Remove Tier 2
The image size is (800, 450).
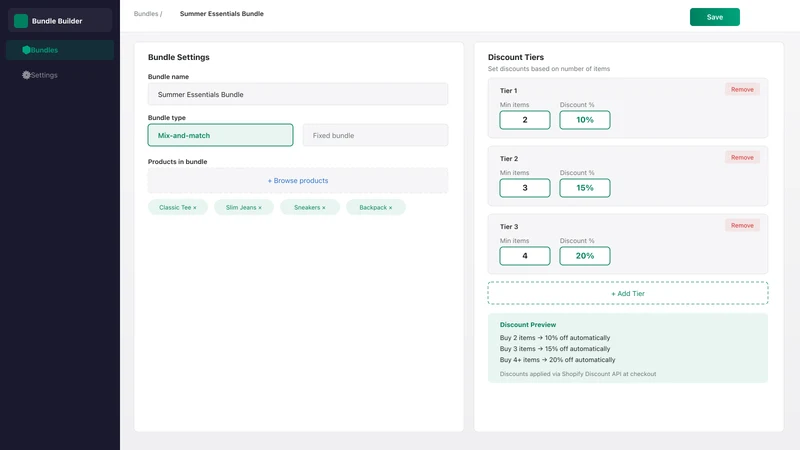point(742,157)
